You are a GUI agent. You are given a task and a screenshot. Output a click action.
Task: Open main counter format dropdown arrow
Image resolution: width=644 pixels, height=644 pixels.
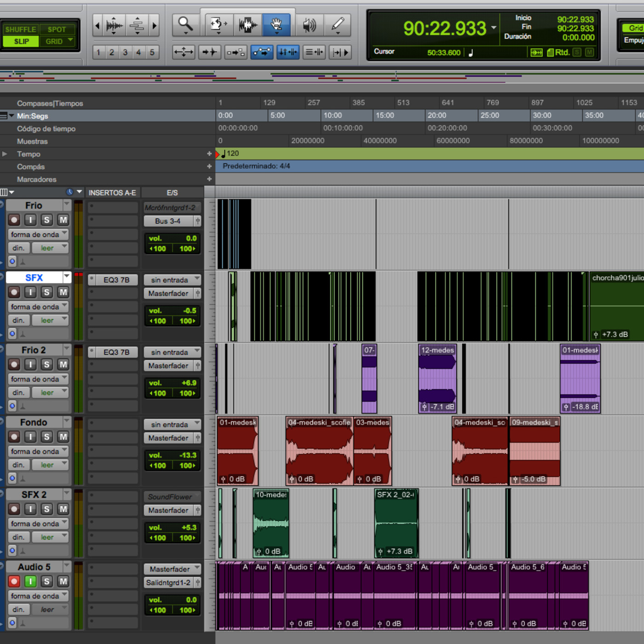click(494, 28)
